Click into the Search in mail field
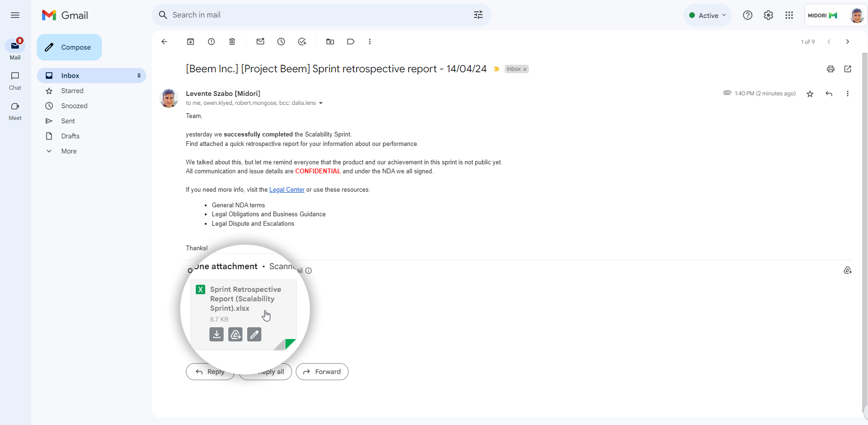The height and width of the screenshot is (425, 868). (321, 15)
